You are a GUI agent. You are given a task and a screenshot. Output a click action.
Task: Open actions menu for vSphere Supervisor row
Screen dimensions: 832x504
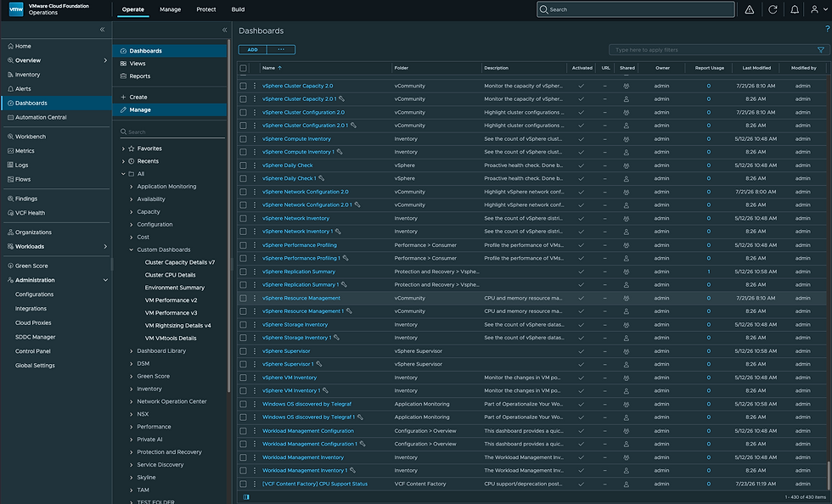pyautogui.click(x=254, y=350)
